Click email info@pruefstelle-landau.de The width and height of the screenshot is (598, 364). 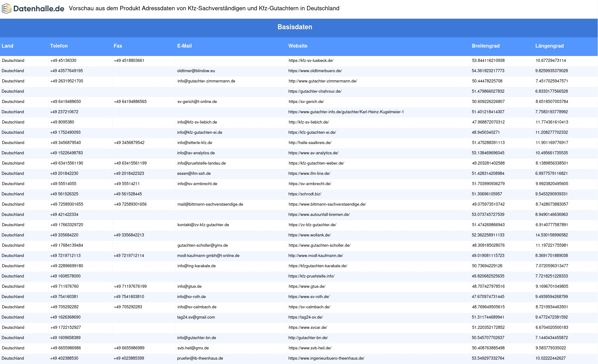click(202, 163)
